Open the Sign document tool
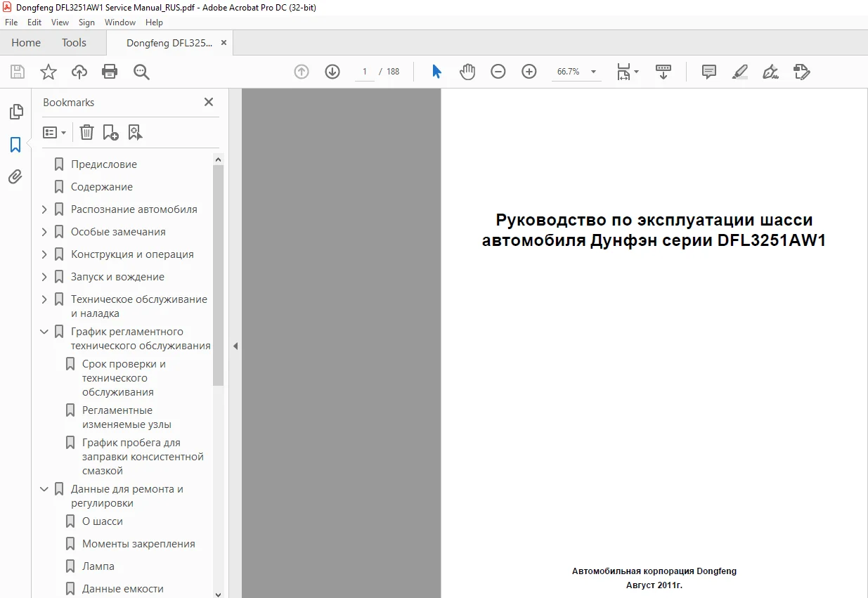The height and width of the screenshot is (598, 868). pyautogui.click(x=771, y=72)
